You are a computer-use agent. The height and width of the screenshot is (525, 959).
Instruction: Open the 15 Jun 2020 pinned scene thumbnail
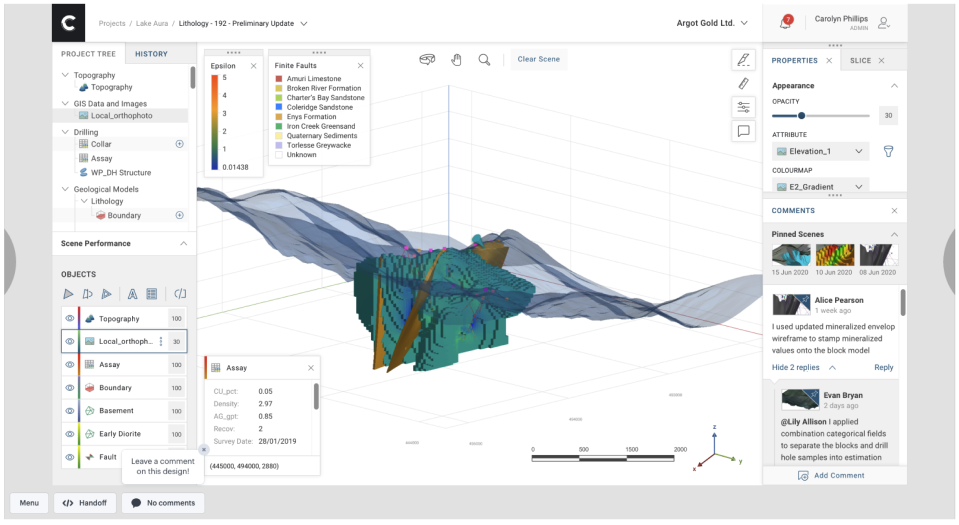[x=791, y=255]
